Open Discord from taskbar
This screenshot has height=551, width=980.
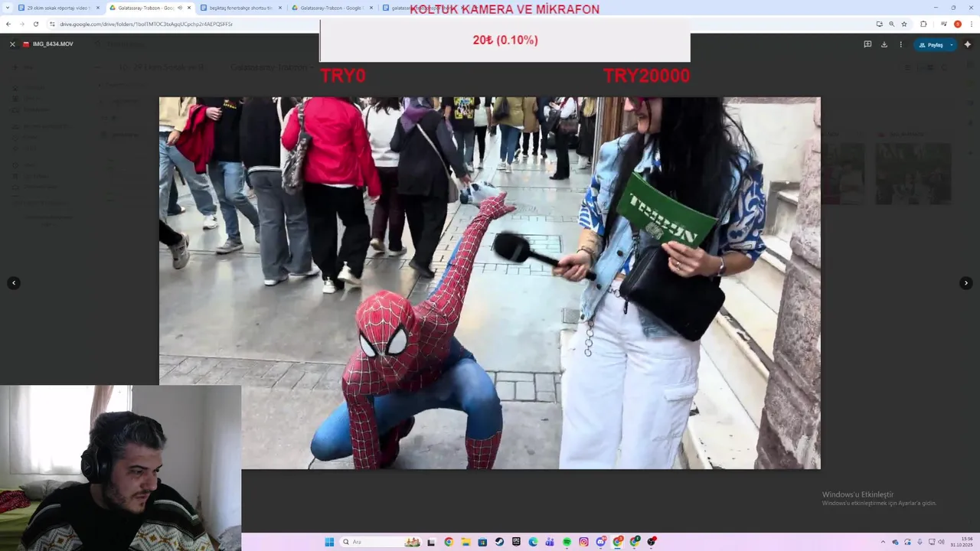point(601,542)
